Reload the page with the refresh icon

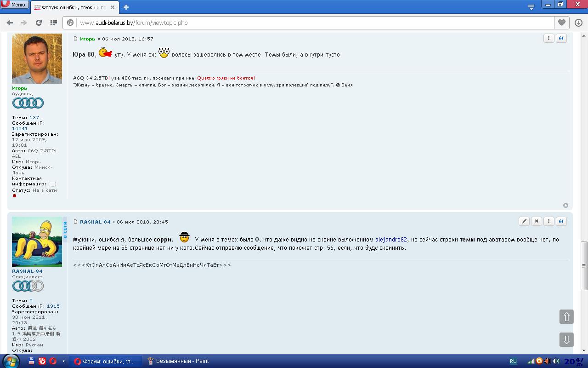pos(39,23)
